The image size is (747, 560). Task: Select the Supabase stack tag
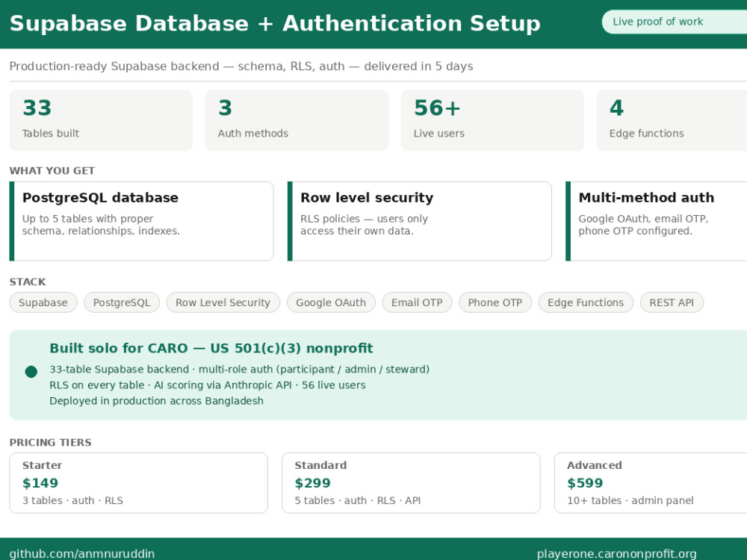43,302
